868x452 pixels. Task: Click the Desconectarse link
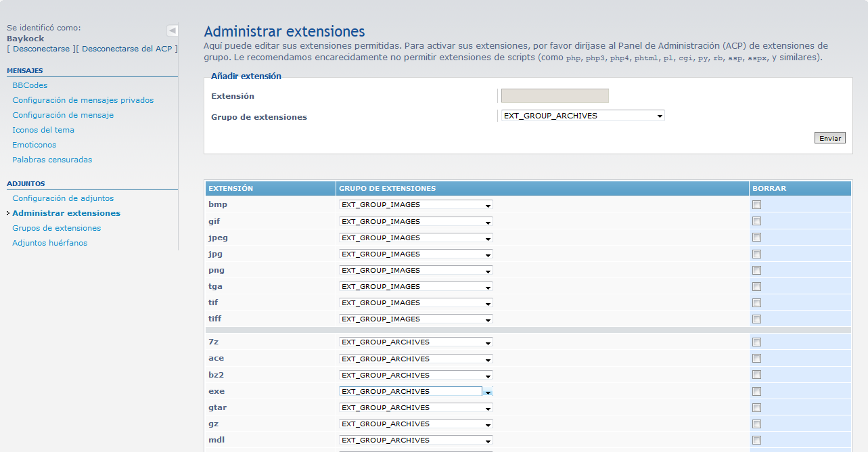(41, 49)
